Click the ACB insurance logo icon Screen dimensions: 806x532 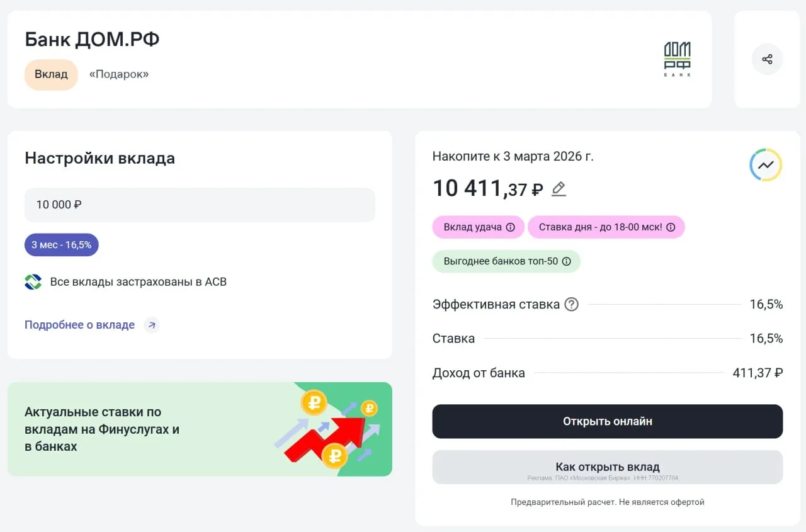[33, 282]
